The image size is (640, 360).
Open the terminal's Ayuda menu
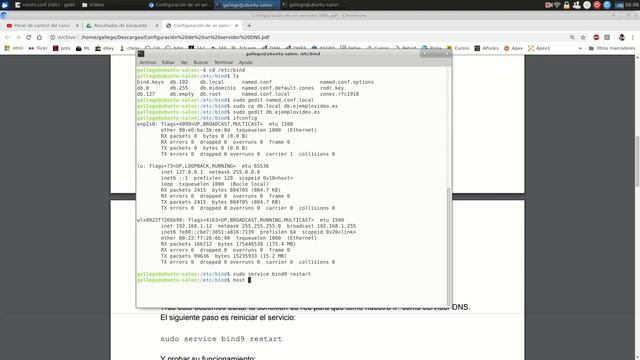[245, 62]
